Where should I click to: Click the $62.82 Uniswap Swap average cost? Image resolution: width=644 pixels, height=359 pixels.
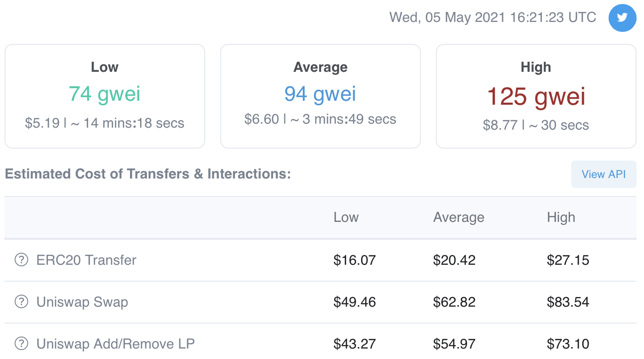coord(454,302)
